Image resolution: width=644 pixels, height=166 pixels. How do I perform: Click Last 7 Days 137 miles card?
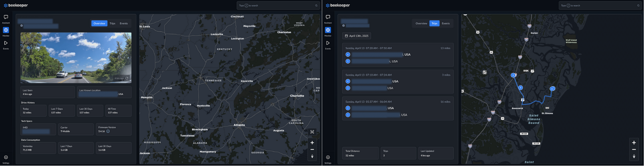pyautogui.click(x=62, y=111)
